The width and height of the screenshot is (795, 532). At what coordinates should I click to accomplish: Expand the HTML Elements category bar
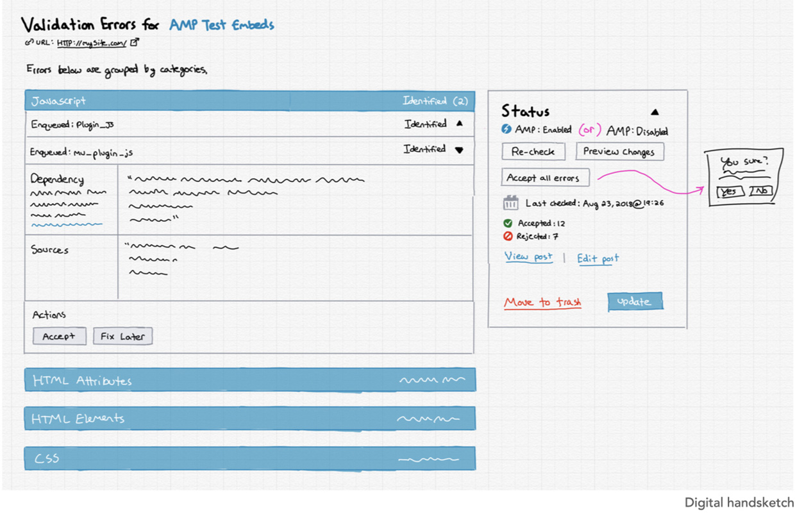pyautogui.click(x=249, y=419)
